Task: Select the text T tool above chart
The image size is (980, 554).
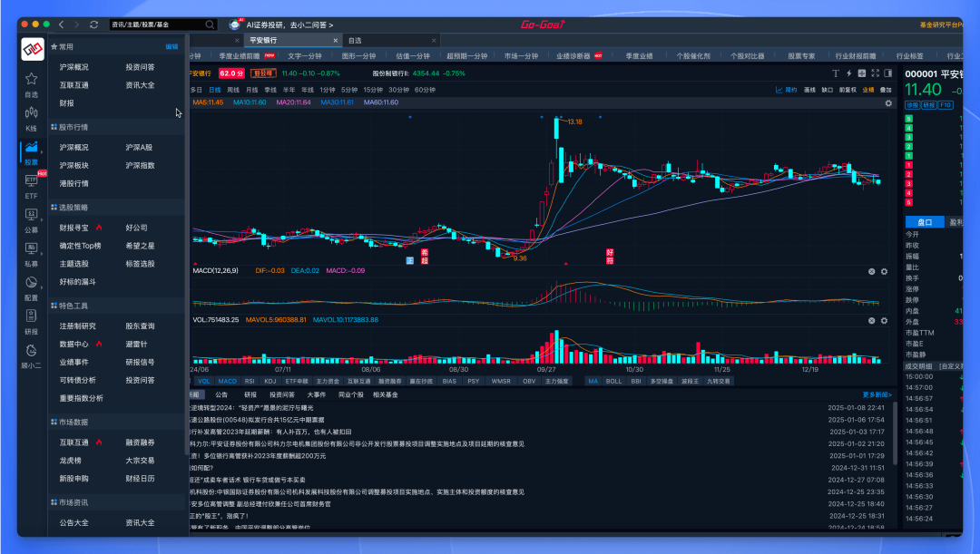Action: [x=836, y=73]
